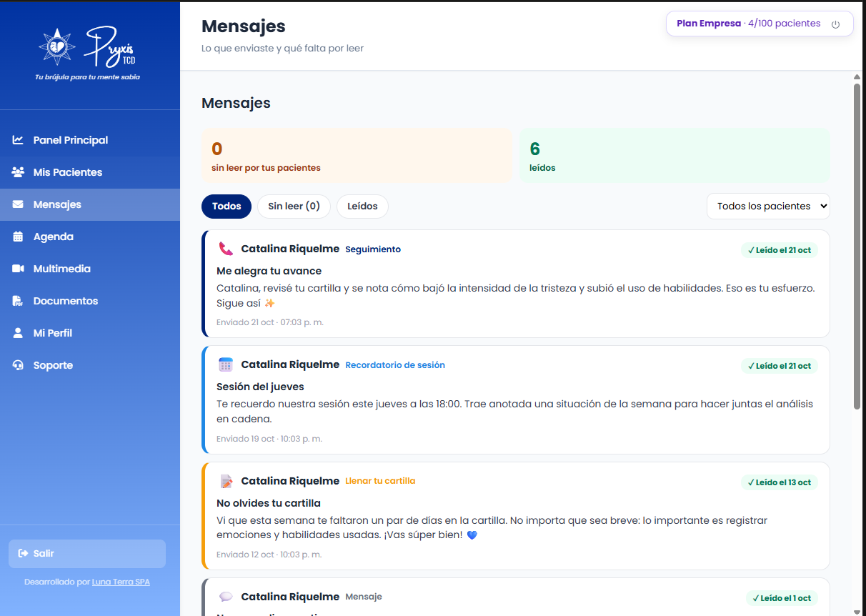Click the Leído el 13 oct status badge

[780, 482]
